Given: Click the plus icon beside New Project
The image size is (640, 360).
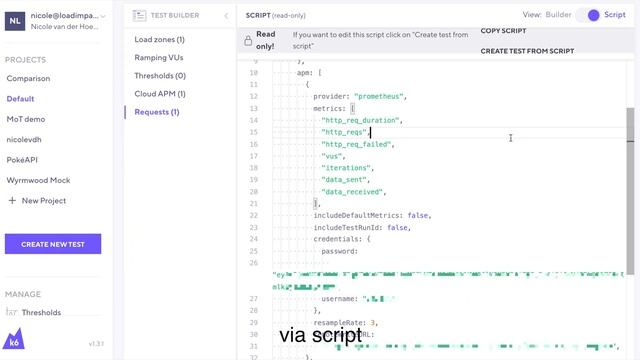Looking at the screenshot, I should 12,200.
